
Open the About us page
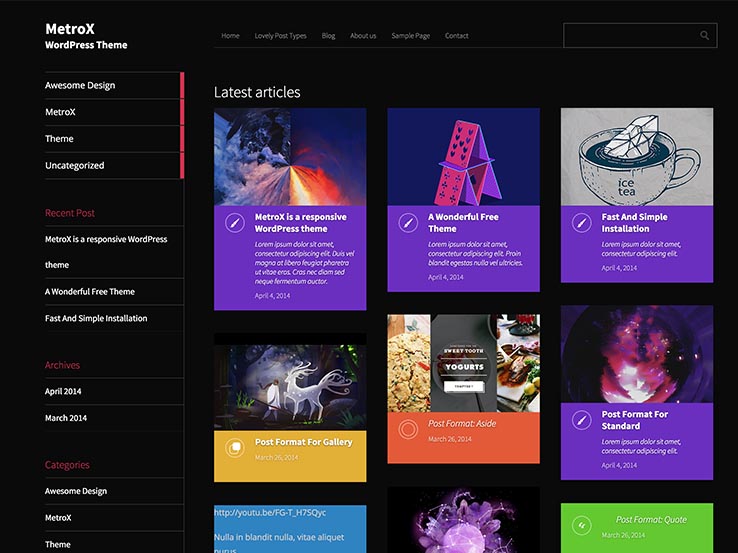(x=363, y=36)
